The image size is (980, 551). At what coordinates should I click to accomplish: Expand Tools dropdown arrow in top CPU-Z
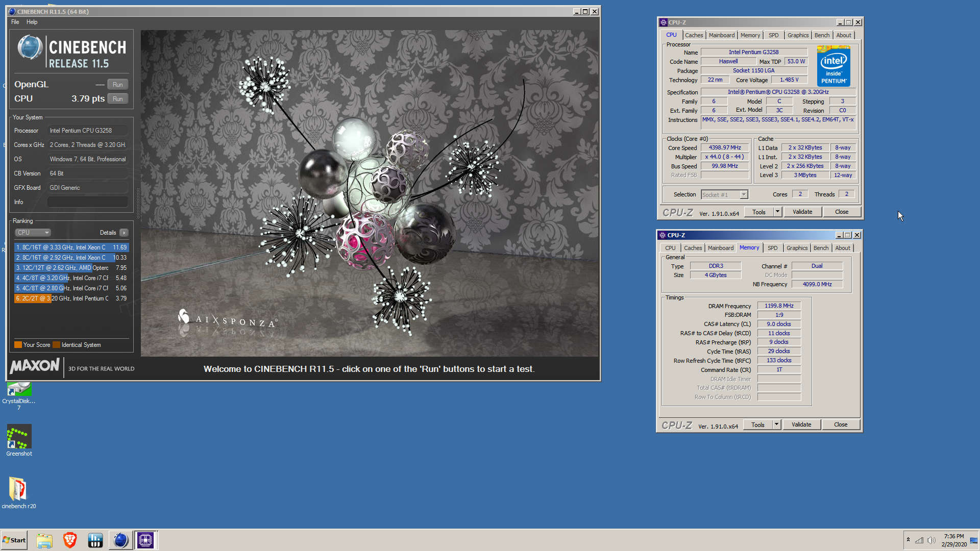click(777, 212)
